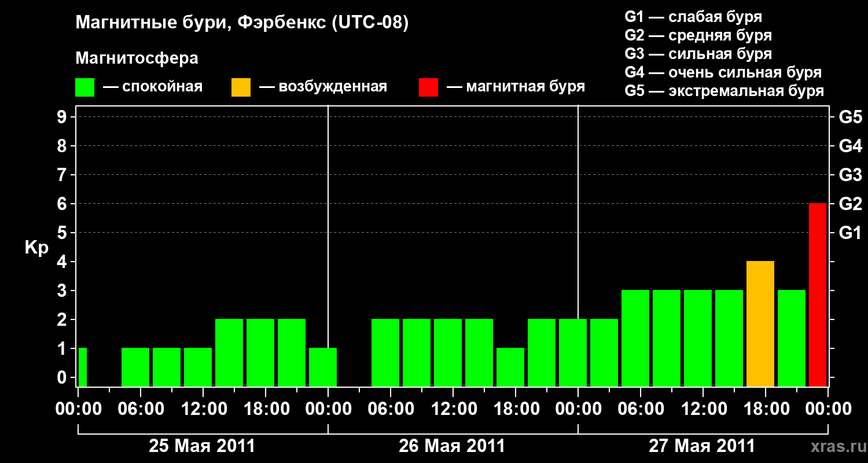Click the 'G5 — экстремальная буря' description
This screenshot has height=463, width=868.
(x=724, y=91)
